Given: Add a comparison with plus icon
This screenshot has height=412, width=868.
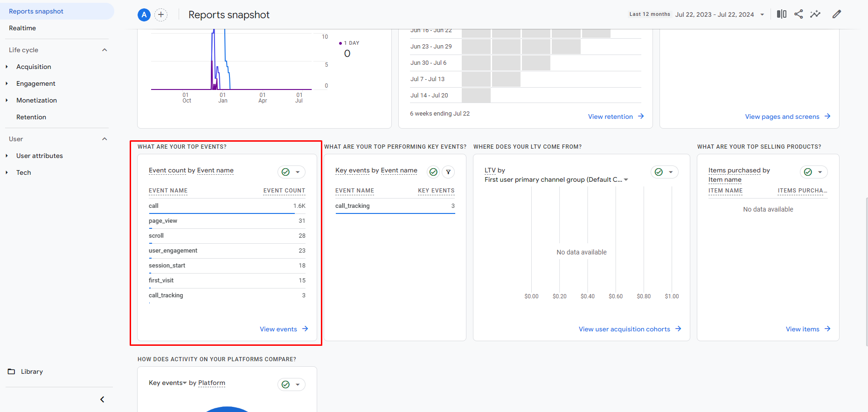Looking at the screenshot, I should (x=161, y=15).
